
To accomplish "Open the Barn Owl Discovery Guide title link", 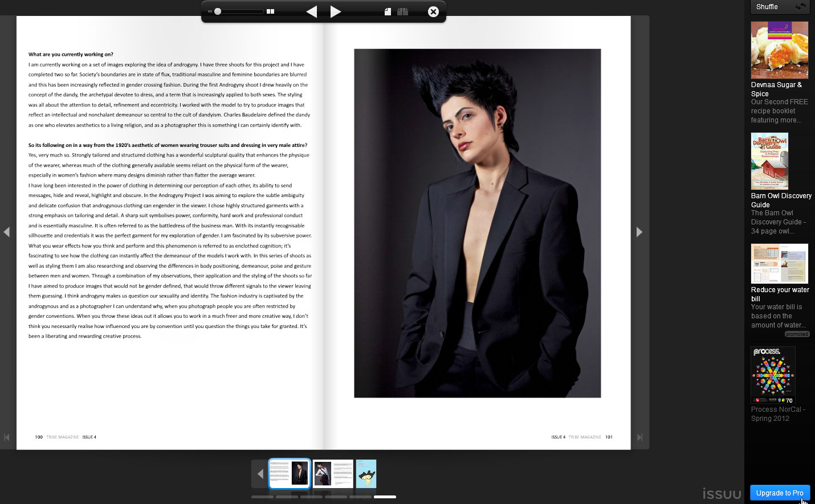I will (781, 200).
